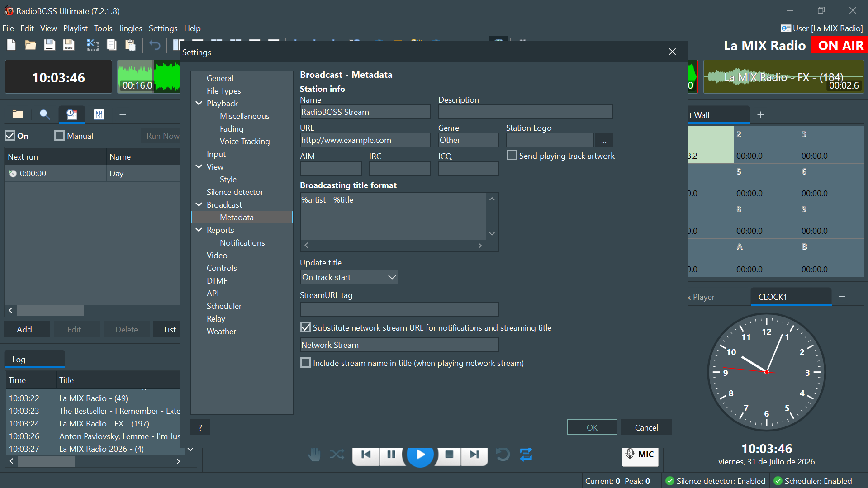The width and height of the screenshot is (868, 488).
Task: Open the search magnifier panel tab
Action: point(44,114)
